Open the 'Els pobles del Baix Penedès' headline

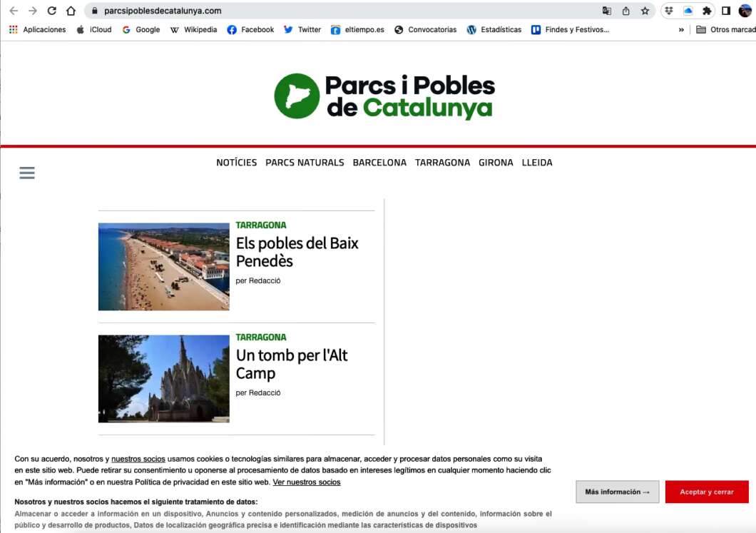coord(297,252)
